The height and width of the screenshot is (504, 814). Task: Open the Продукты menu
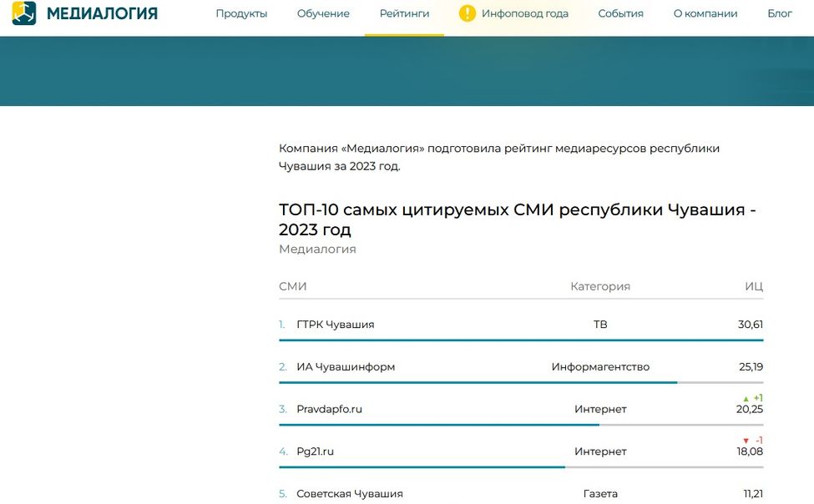(x=241, y=13)
